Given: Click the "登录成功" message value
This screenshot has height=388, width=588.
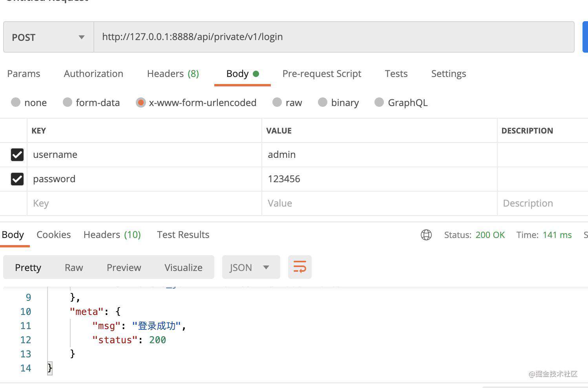Looking at the screenshot, I should point(156,326).
